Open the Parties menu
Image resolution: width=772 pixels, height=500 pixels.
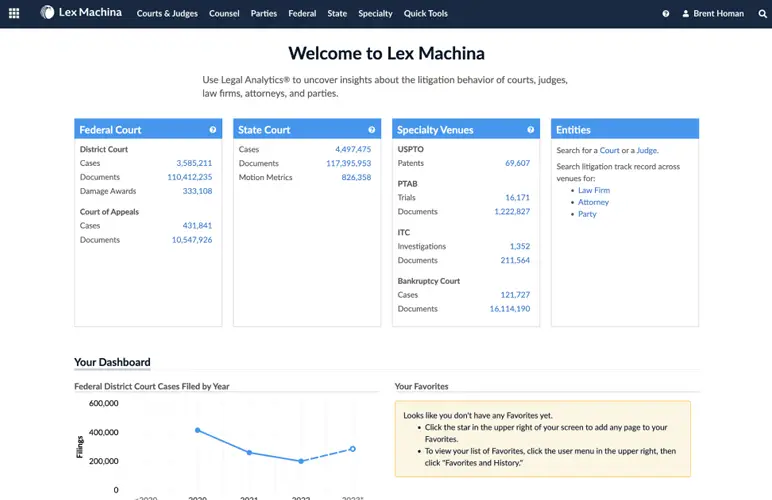tap(264, 14)
